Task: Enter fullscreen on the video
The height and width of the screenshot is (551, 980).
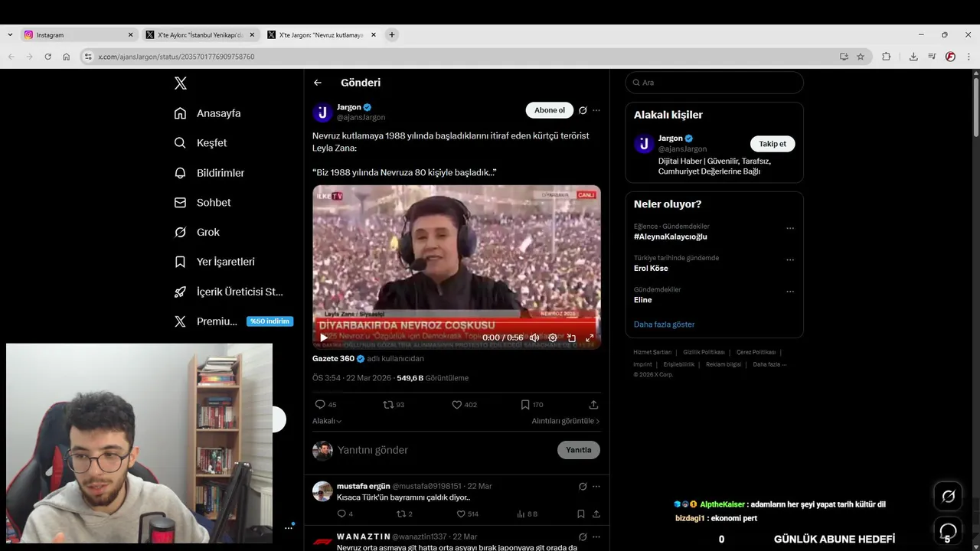Action: click(590, 337)
